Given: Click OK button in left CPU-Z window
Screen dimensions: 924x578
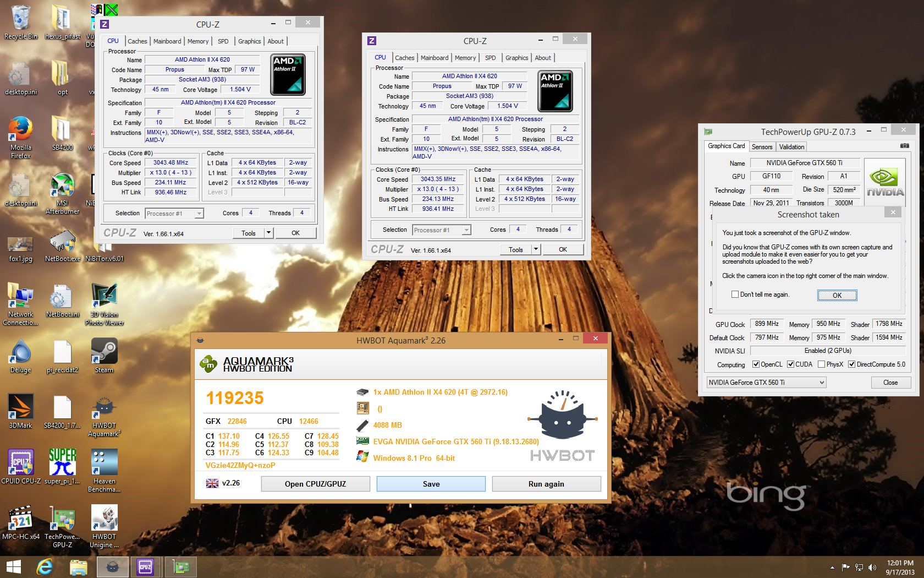Looking at the screenshot, I should (295, 233).
